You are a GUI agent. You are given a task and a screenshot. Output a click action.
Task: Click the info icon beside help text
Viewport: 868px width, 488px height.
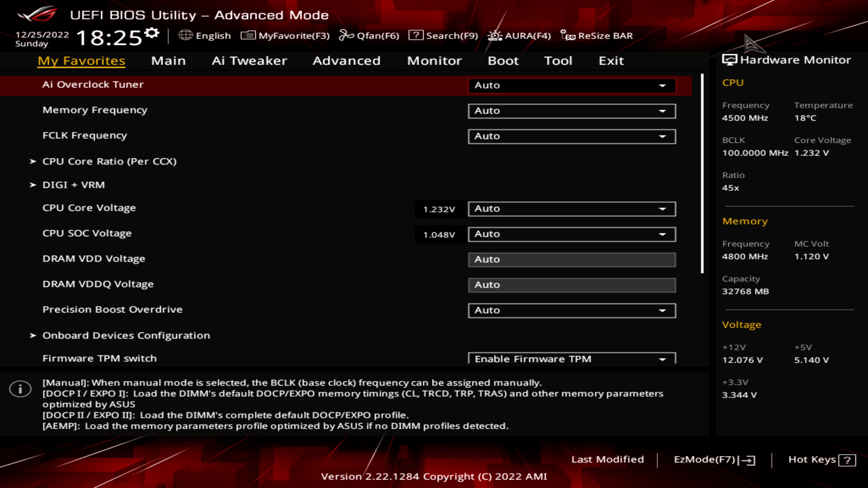click(20, 389)
